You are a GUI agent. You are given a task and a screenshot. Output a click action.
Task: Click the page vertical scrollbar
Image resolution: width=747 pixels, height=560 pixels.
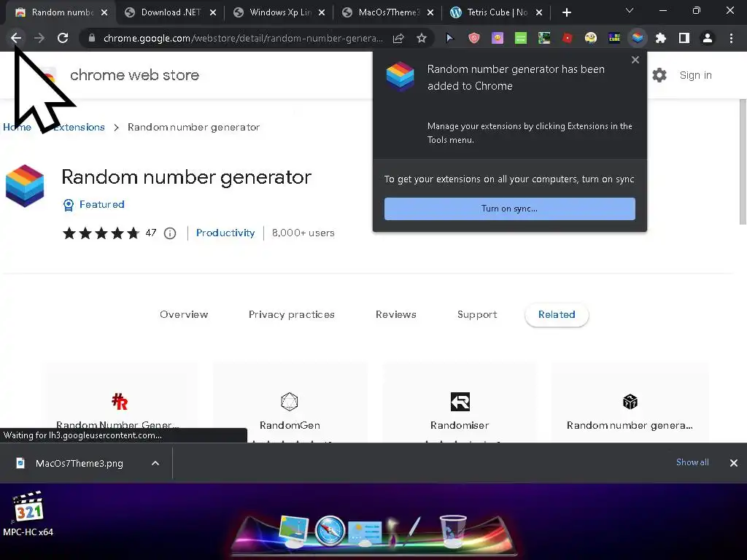point(743,162)
